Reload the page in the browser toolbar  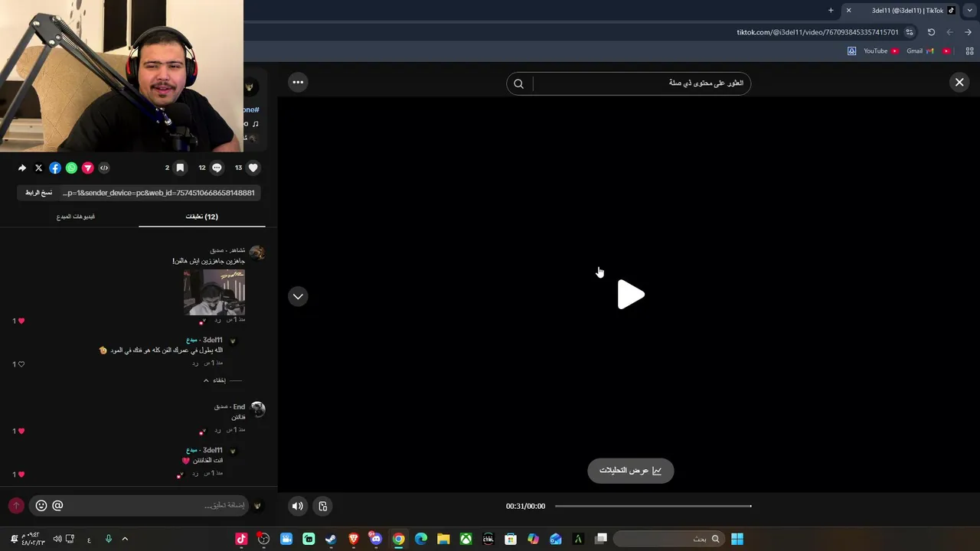[x=931, y=32]
